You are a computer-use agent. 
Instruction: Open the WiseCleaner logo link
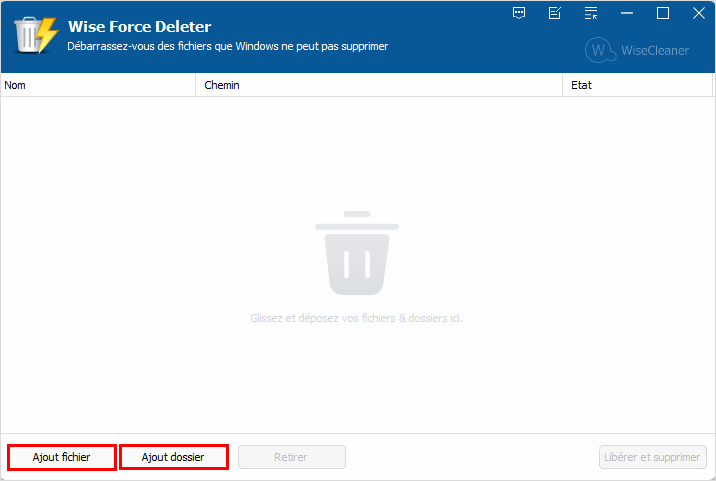click(x=637, y=50)
